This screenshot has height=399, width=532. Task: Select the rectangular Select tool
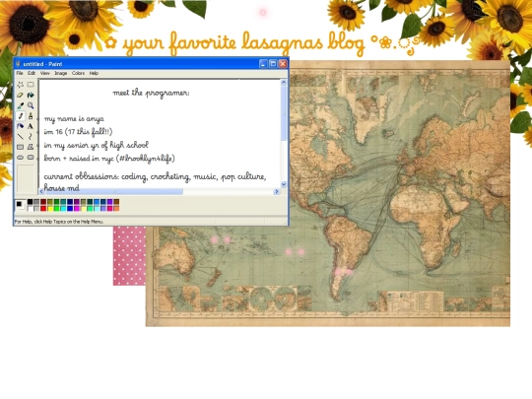(31, 85)
